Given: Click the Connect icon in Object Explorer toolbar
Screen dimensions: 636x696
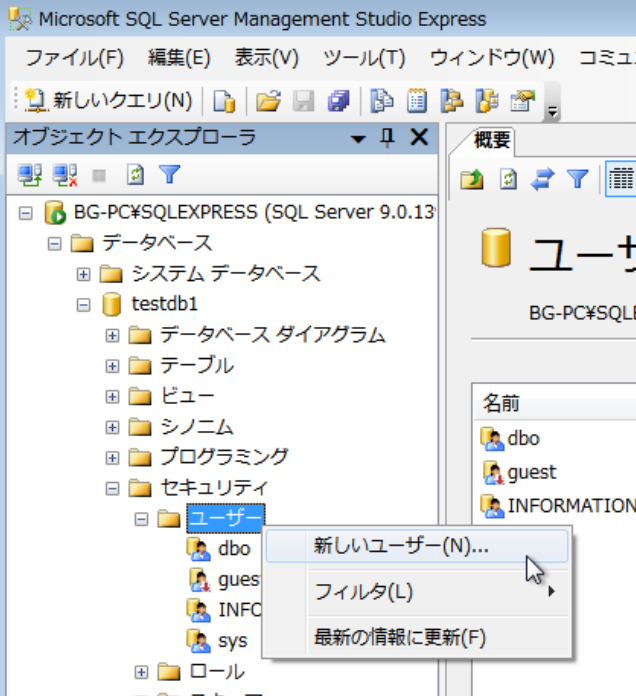Looking at the screenshot, I should (30, 174).
